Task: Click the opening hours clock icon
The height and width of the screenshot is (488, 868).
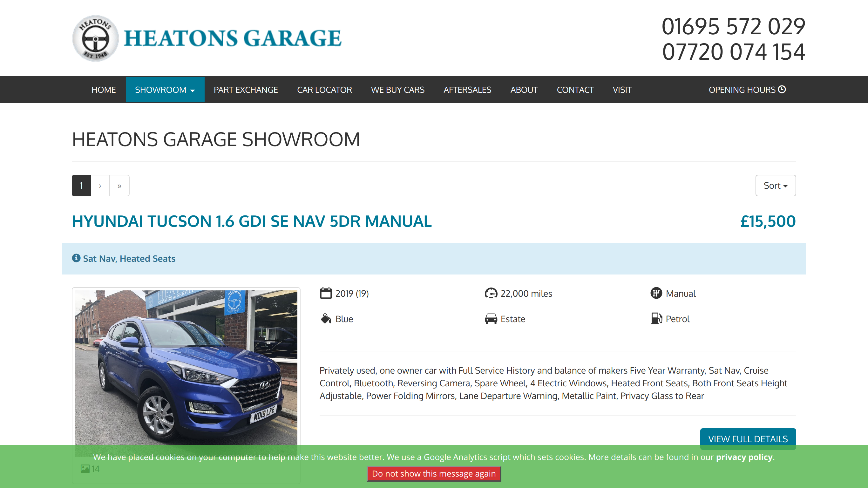Action: point(782,89)
